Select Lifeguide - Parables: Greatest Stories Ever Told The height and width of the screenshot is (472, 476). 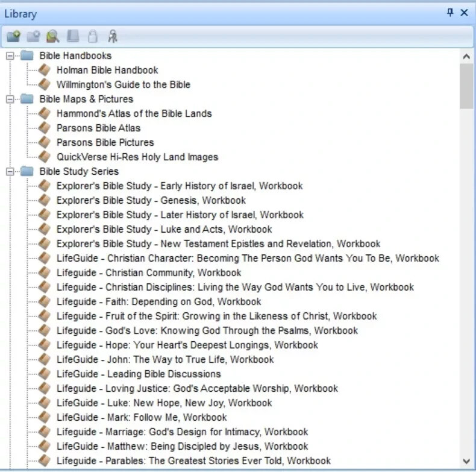pos(193,461)
